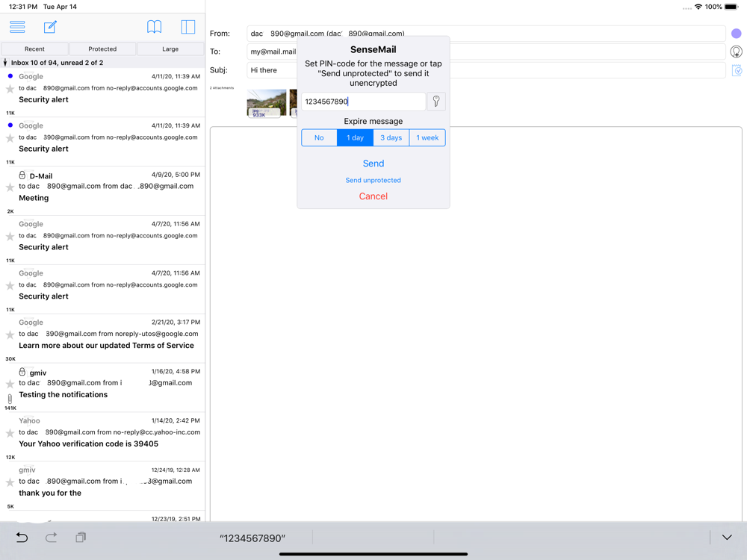Star the gmiv thank you message
The image size is (747, 560).
pyautogui.click(x=10, y=482)
